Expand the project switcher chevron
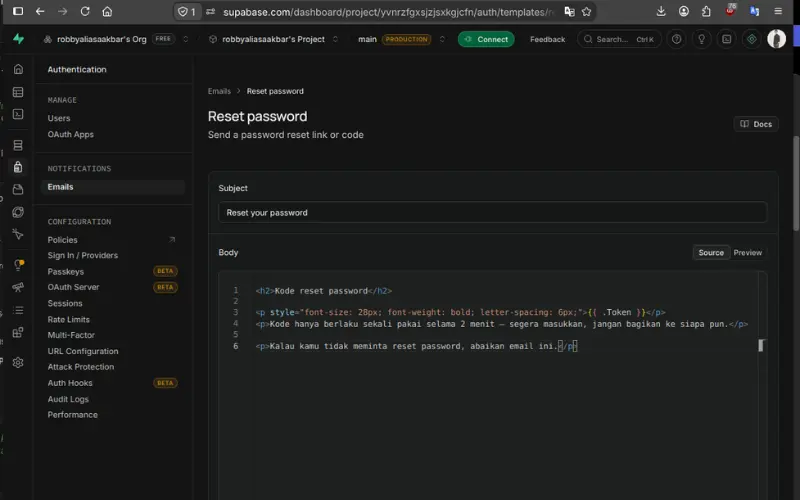Screen dimensions: 800x500 coord(335,39)
